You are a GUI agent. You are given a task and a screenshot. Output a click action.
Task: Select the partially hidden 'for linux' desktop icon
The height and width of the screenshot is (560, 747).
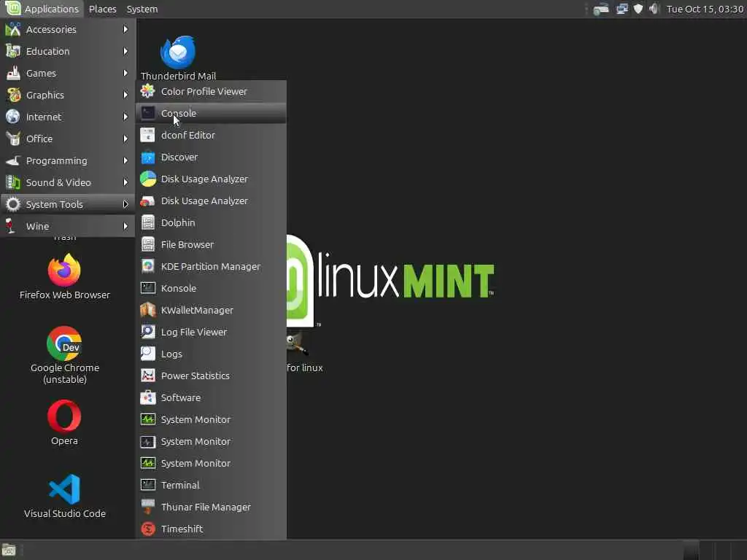(x=304, y=354)
